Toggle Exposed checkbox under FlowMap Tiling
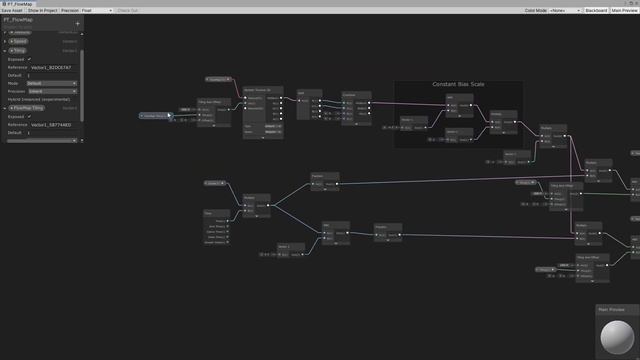This screenshot has height=360, width=640. (29, 116)
